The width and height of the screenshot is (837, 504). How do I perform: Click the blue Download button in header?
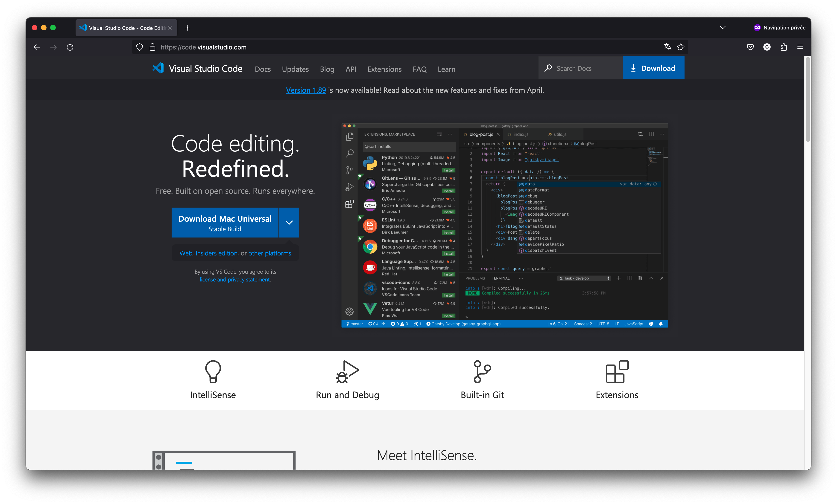click(x=653, y=68)
